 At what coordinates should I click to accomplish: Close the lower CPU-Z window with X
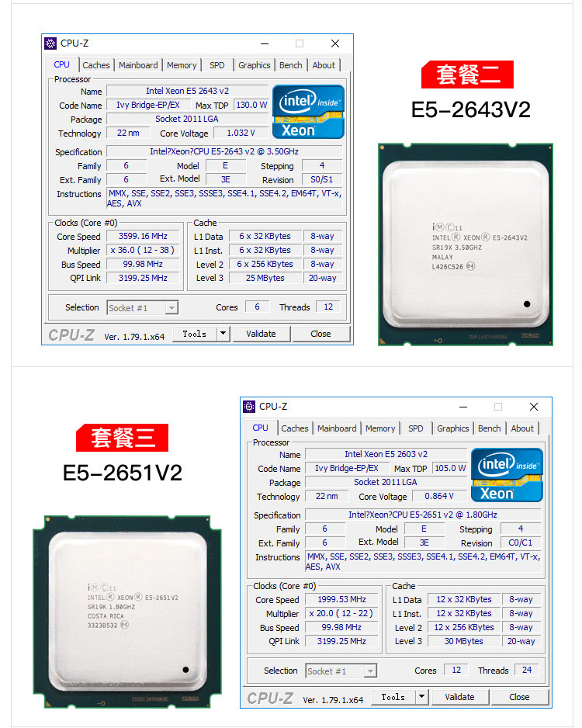pyautogui.click(x=534, y=407)
